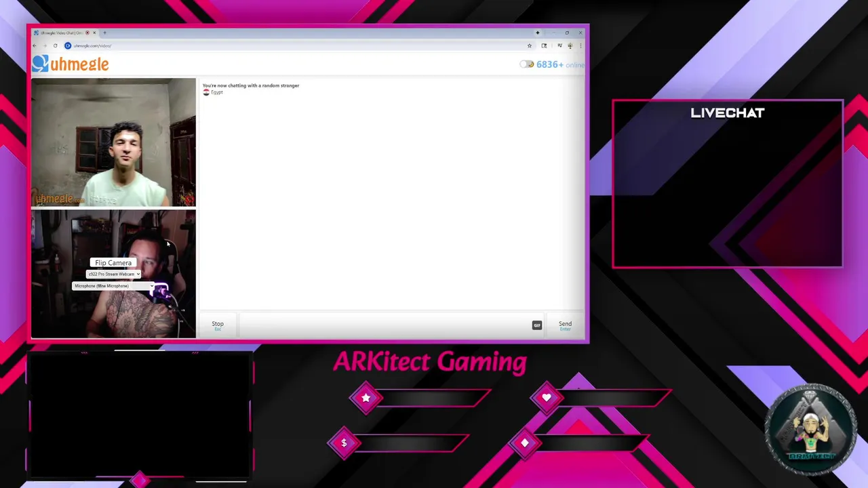This screenshot has width=868, height=488.
Task: Maximize the browser window
Action: pyautogui.click(x=567, y=33)
